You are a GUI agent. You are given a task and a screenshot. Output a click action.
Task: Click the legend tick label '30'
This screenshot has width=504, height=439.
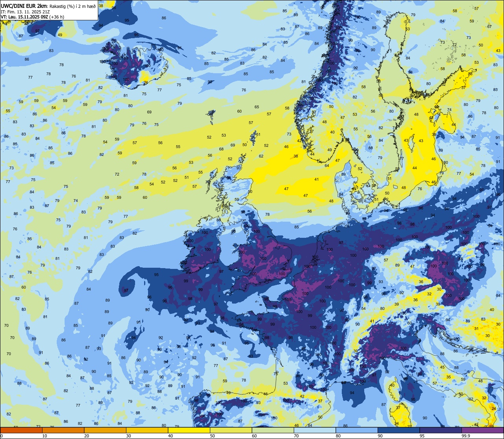(x=128, y=436)
